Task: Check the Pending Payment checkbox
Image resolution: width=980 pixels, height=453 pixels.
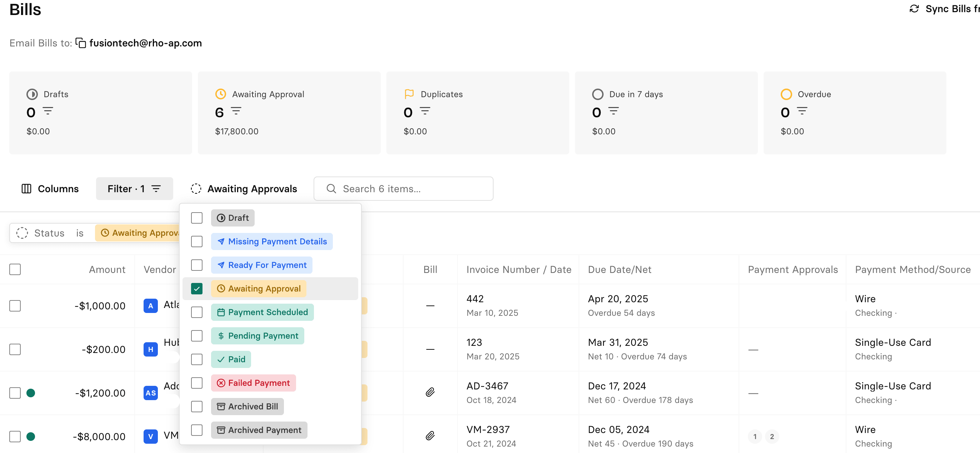Action: coord(197,336)
